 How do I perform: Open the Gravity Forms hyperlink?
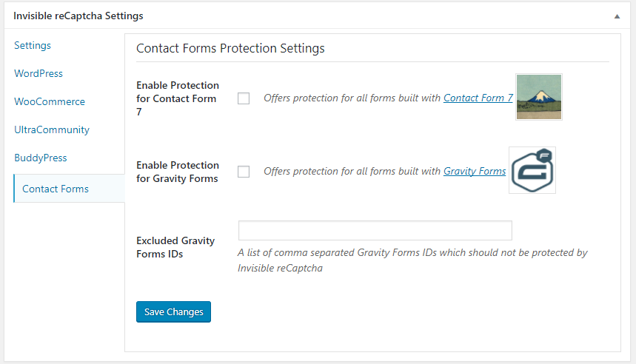tap(475, 171)
